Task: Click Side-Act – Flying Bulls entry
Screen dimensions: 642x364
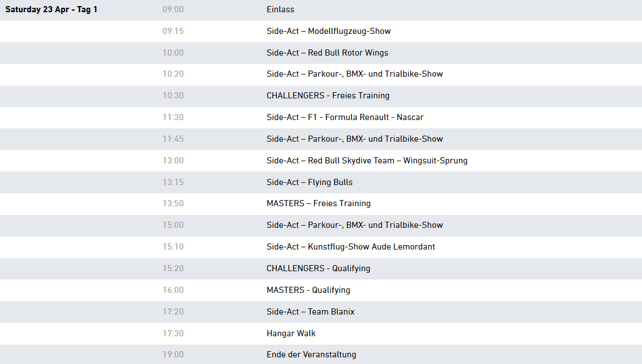Action: tap(310, 182)
